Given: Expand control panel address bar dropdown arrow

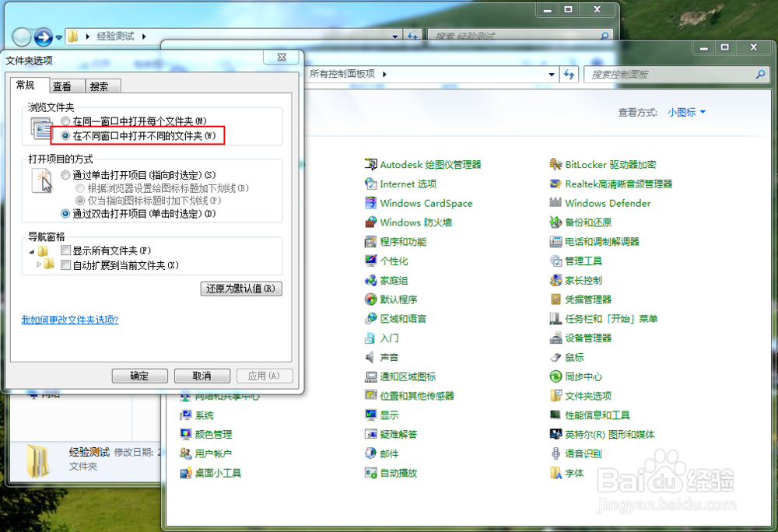Looking at the screenshot, I should pos(552,75).
